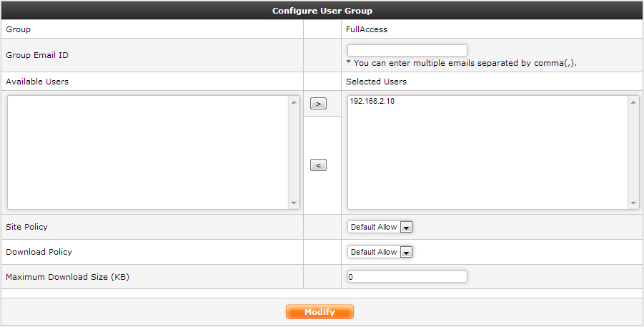The width and height of the screenshot is (644, 327).
Task: Click the Group Email ID label
Action: [37, 55]
